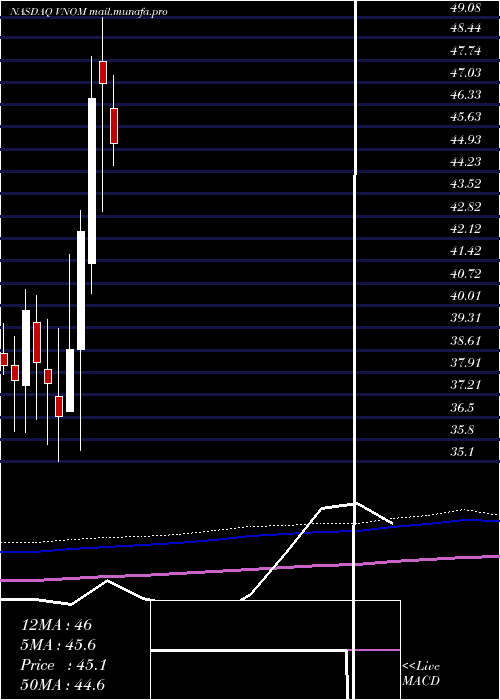
Task: Click the 39.31 price axis label
Action: [466, 318]
